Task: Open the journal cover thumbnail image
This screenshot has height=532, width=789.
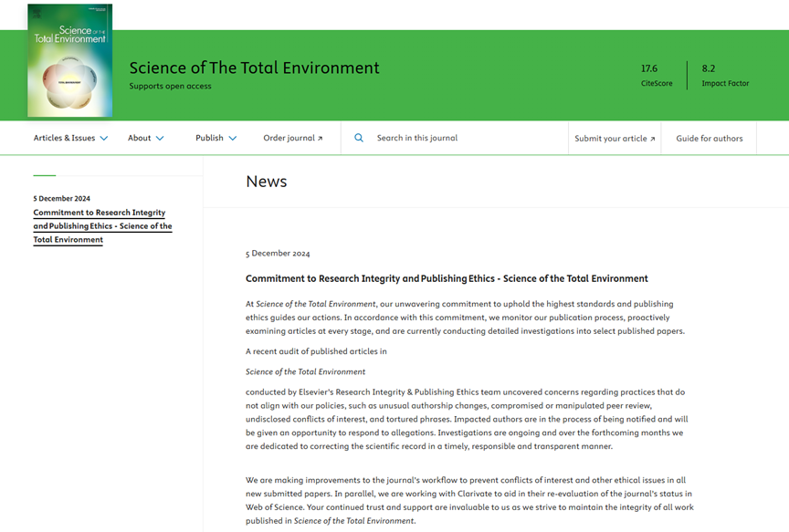Action: click(70, 61)
